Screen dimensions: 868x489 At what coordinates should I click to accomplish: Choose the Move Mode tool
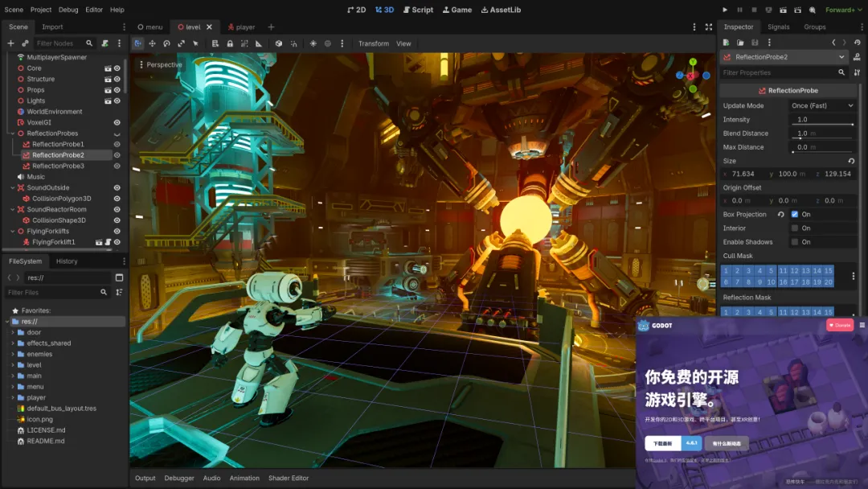(x=152, y=43)
